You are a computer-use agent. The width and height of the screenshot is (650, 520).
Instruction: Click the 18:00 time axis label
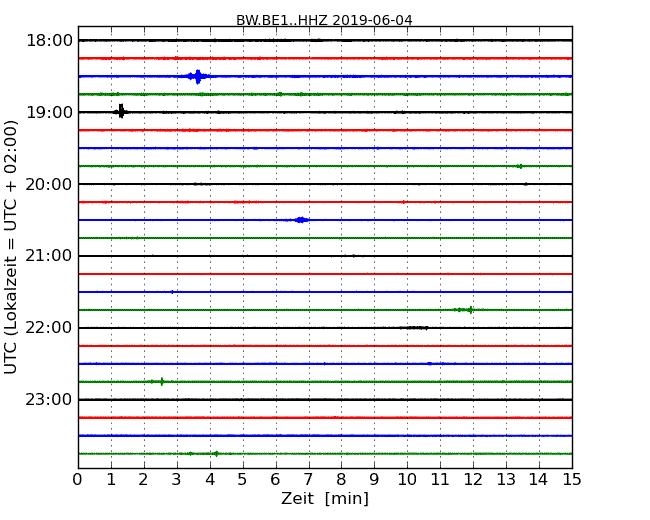49,41
